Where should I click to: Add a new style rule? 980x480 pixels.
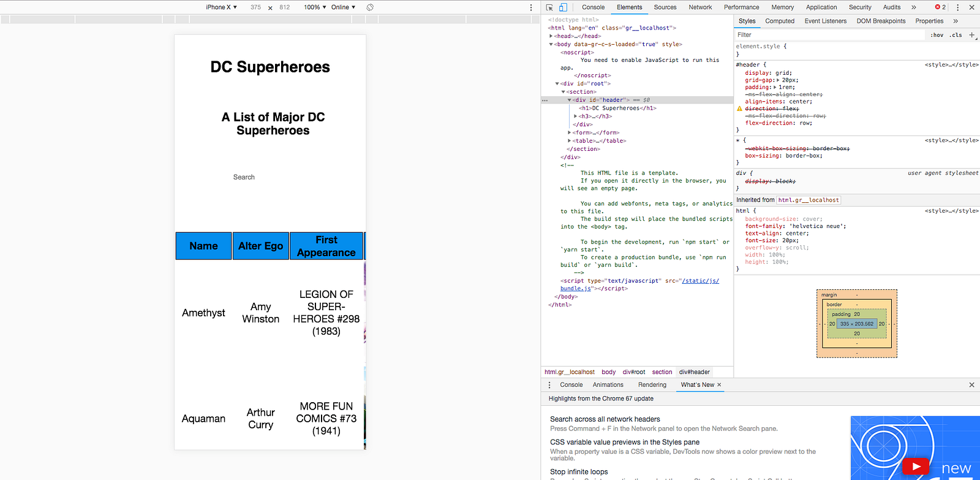pyautogui.click(x=972, y=35)
